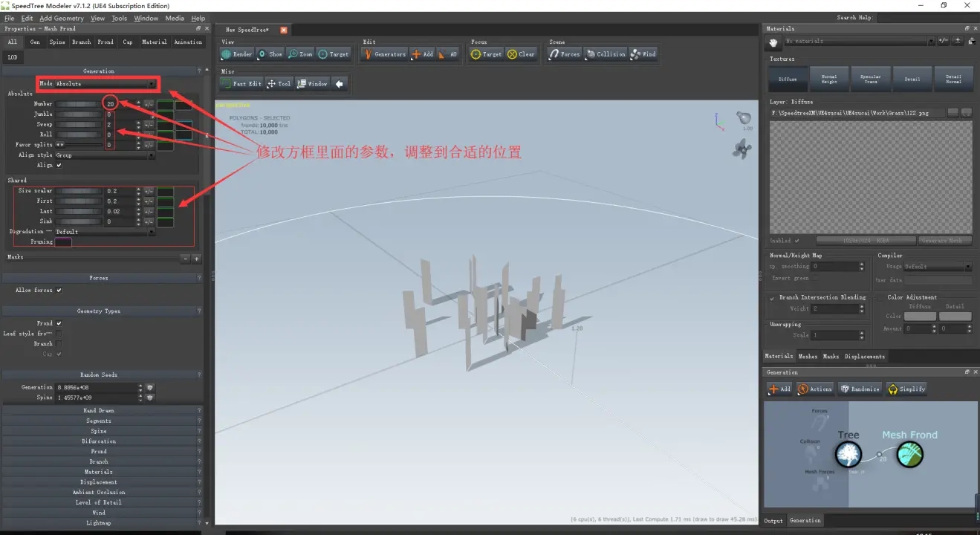This screenshot has height=535, width=980.
Task: Click the Diffuse color adjustment swatch
Action: [x=920, y=317]
